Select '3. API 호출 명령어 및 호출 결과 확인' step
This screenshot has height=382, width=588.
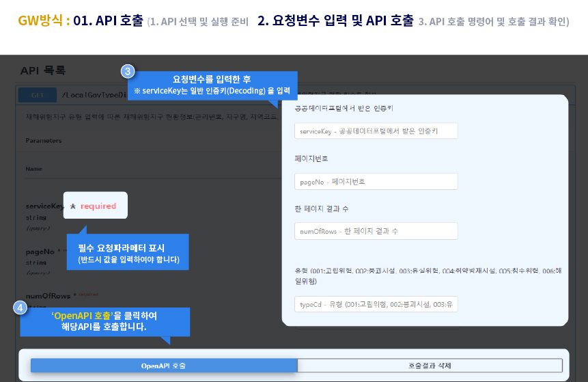493,22
